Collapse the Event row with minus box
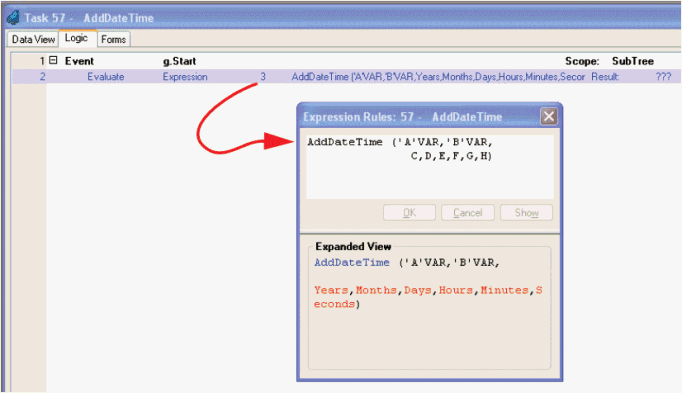682x393 pixels. coord(53,60)
